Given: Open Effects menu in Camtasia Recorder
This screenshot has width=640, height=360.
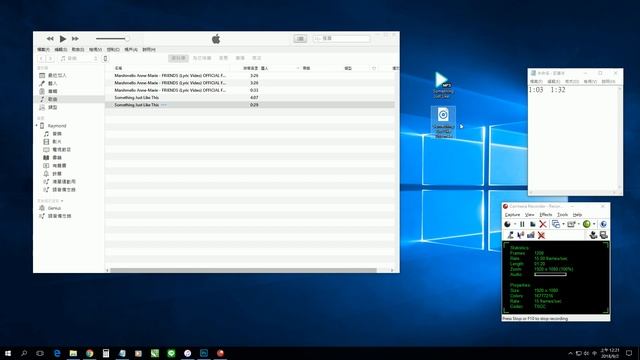Looking at the screenshot, I should pos(546,215).
